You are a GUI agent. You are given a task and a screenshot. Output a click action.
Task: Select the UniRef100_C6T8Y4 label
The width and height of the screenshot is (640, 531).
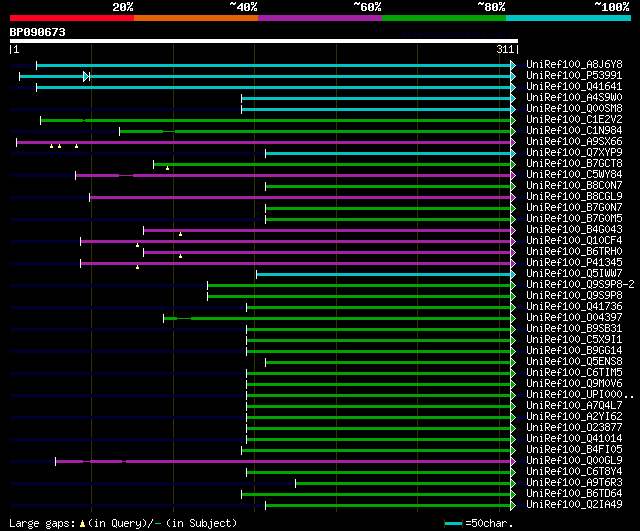pyautogui.click(x=574, y=472)
